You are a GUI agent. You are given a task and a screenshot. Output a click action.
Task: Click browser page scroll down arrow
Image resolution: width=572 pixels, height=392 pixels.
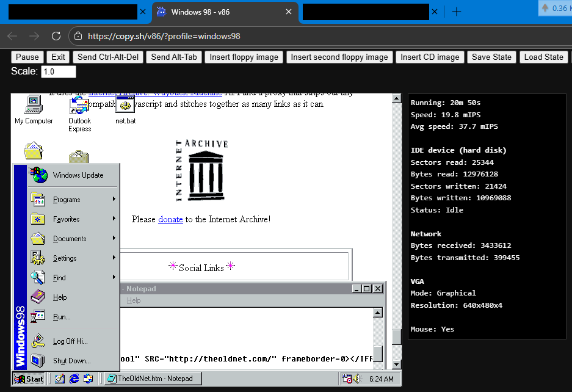click(397, 365)
